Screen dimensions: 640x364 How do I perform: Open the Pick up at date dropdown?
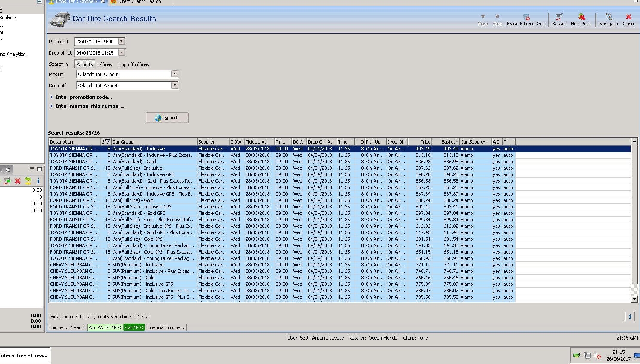pyautogui.click(x=122, y=41)
